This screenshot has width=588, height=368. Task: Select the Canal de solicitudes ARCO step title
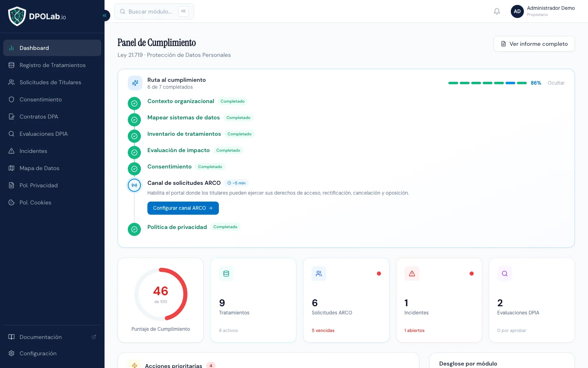[184, 183]
